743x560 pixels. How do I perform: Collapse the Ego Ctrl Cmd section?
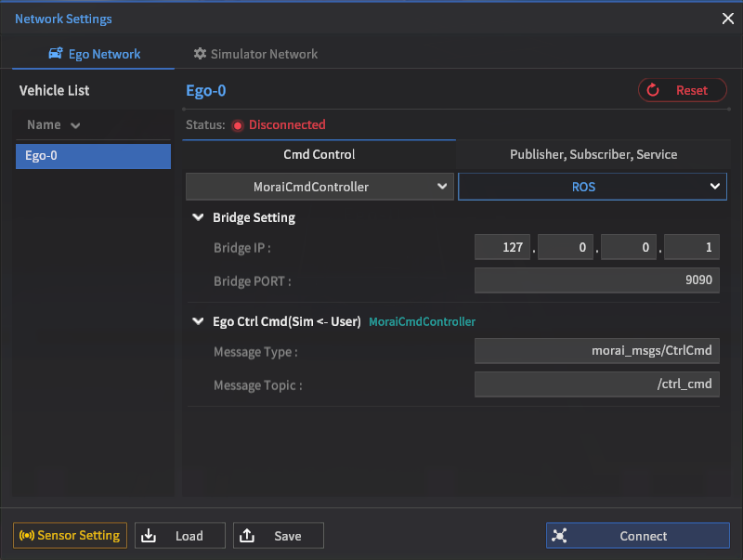[198, 321]
